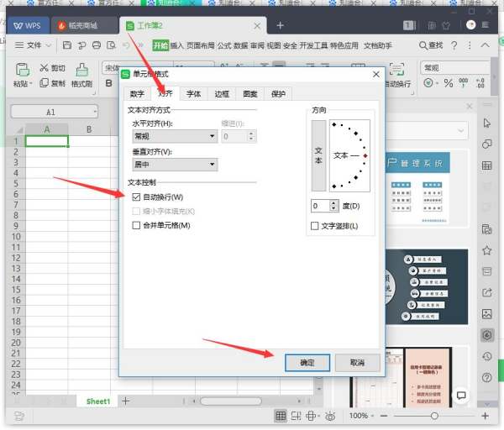Open the 页面布局 ribbon tab
The height and width of the screenshot is (430, 504).
pyautogui.click(x=200, y=45)
